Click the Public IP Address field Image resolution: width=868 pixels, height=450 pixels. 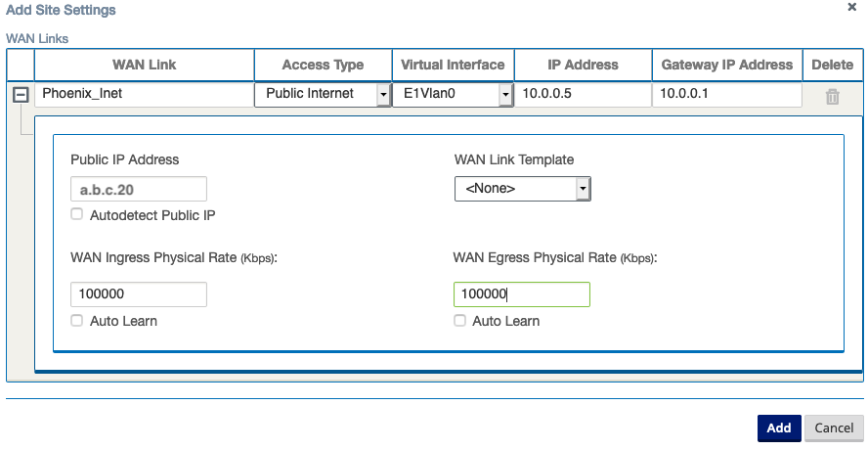[x=138, y=189]
